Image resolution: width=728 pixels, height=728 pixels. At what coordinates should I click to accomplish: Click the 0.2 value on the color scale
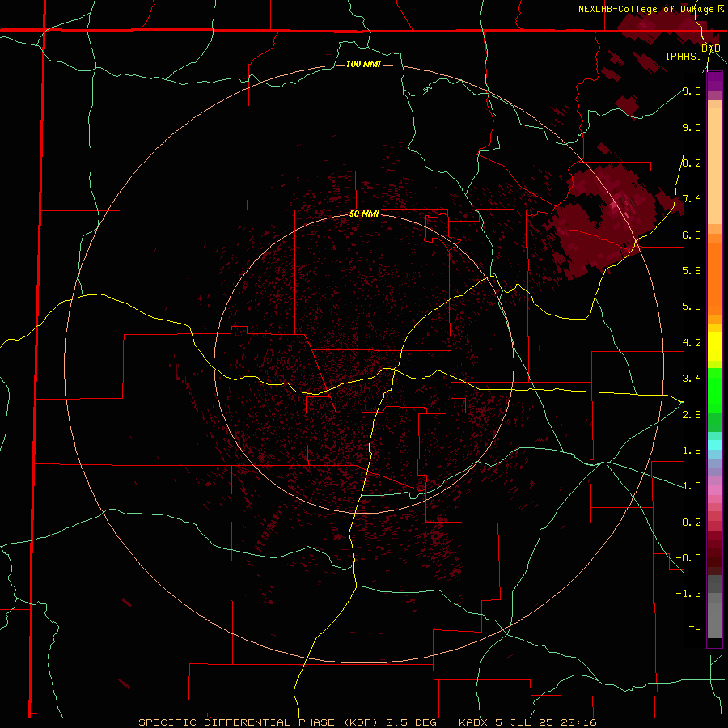(692, 523)
